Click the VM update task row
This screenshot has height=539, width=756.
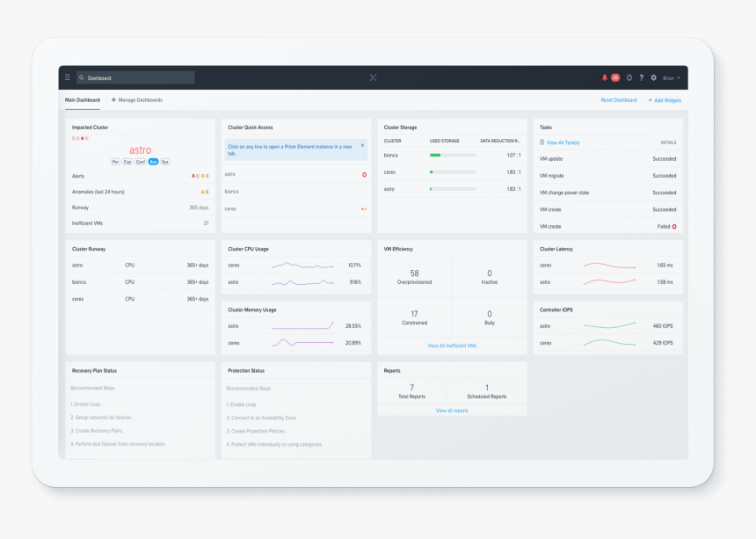point(608,158)
